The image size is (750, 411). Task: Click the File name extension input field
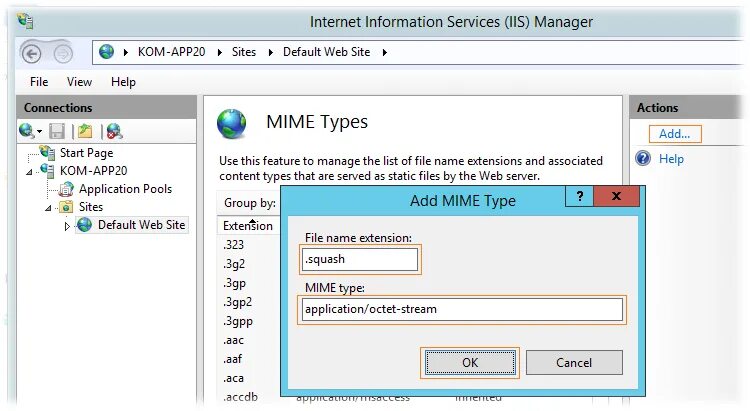(359, 259)
